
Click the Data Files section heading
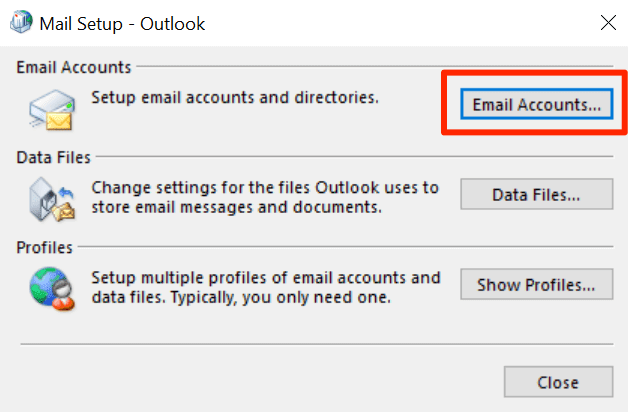coord(54,157)
